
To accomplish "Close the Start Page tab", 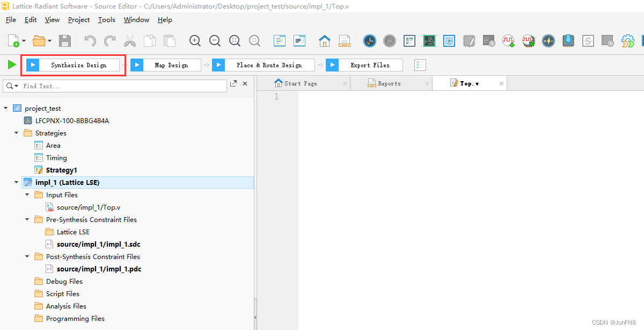I will click(345, 84).
